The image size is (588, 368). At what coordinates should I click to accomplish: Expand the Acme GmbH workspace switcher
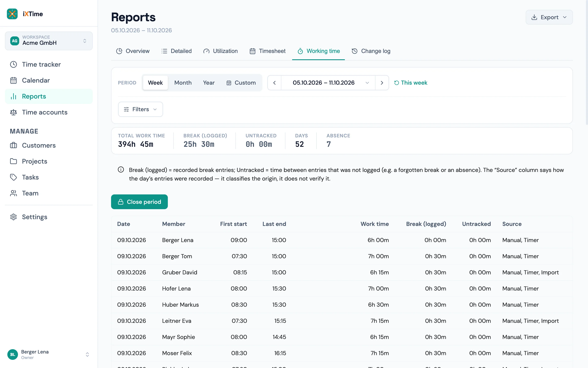[49, 41]
